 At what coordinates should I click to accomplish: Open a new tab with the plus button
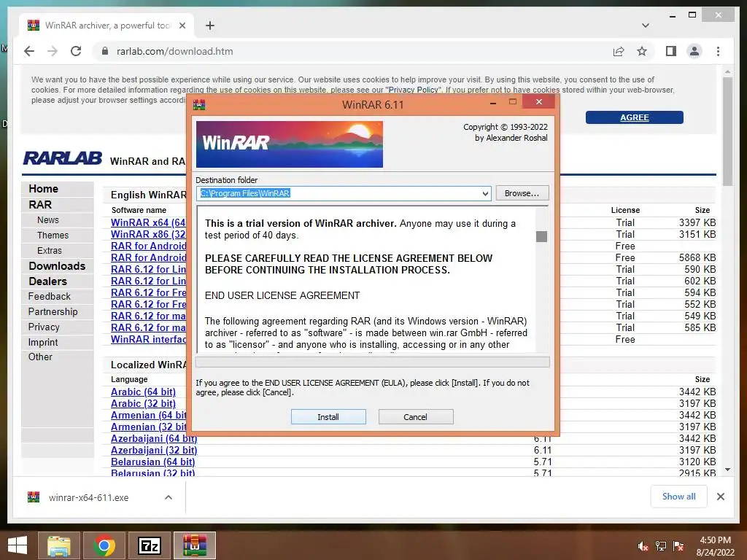[209, 26]
